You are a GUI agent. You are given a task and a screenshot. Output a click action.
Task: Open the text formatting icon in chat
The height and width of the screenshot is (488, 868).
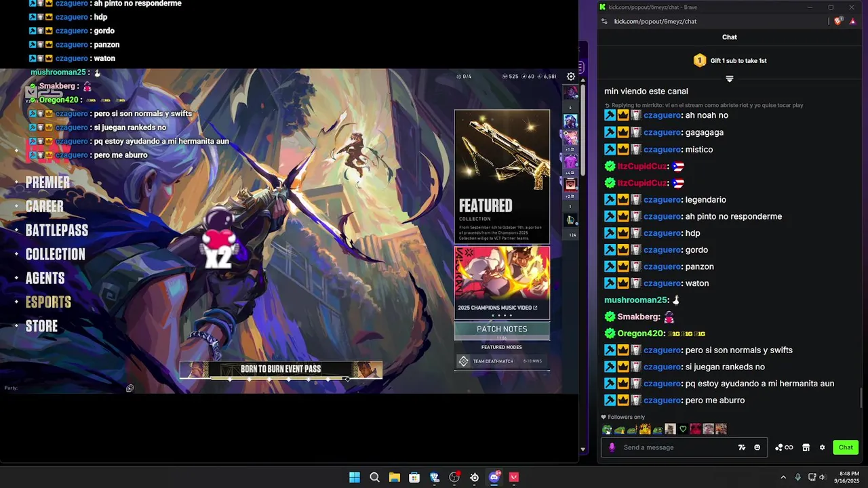[742, 447]
